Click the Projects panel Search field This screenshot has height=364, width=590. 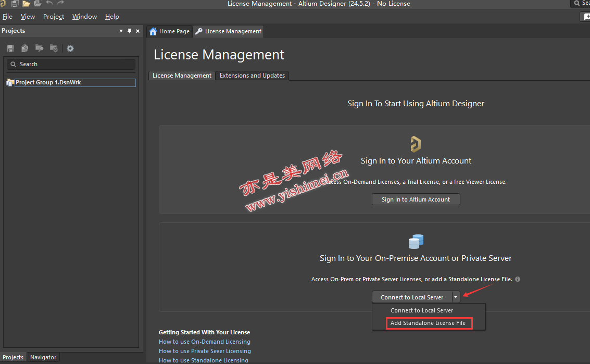click(x=71, y=65)
